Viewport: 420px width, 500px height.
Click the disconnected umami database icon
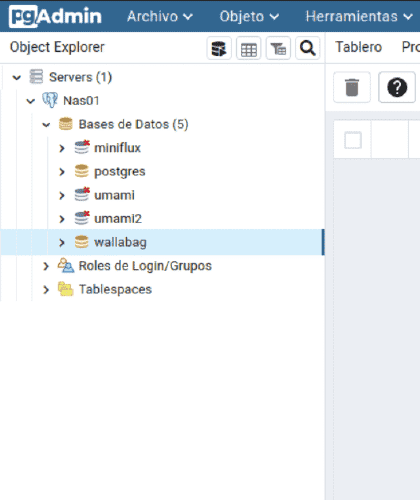point(82,194)
